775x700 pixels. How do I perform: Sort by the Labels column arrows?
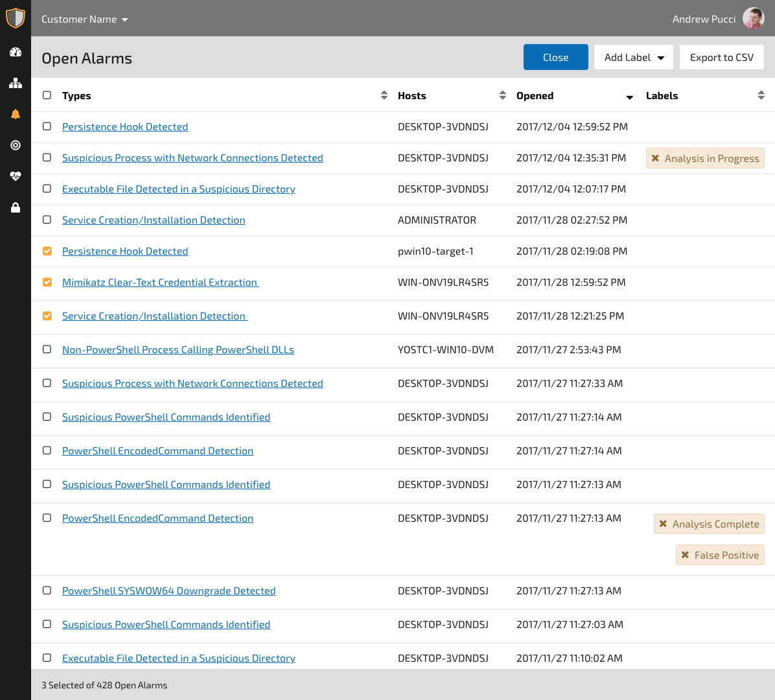tap(761, 95)
